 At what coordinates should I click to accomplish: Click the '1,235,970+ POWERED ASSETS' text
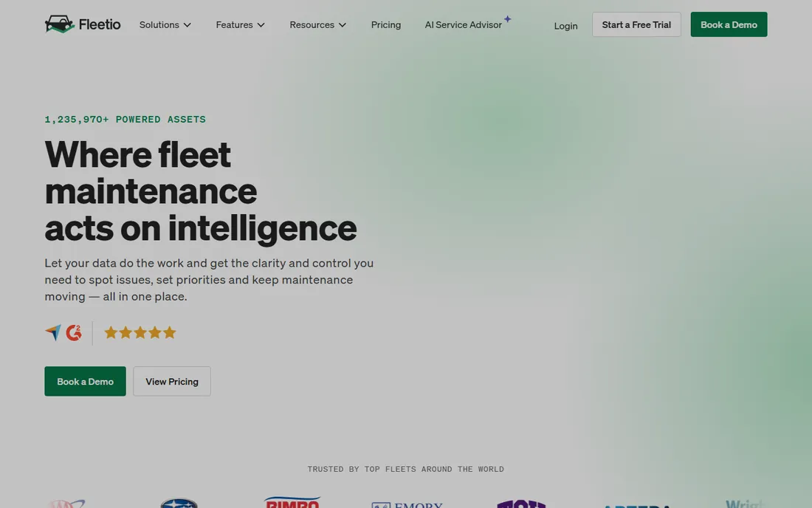125,119
